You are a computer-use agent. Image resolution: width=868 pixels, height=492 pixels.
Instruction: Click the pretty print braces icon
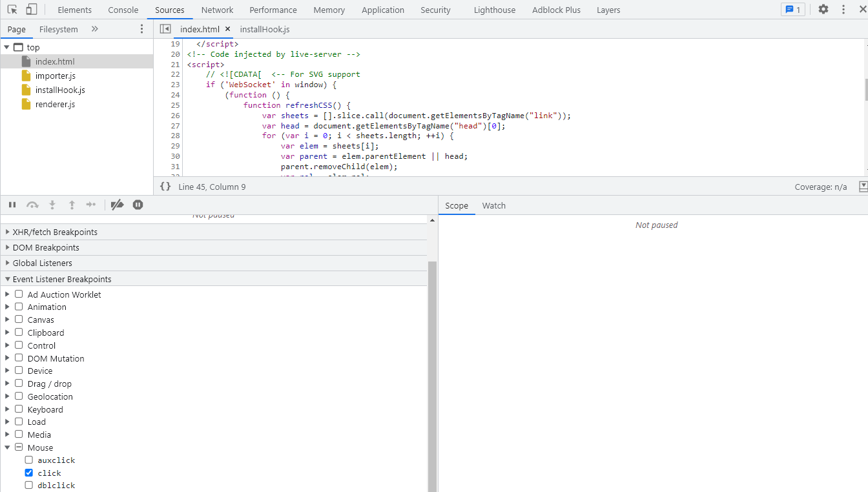[165, 187]
